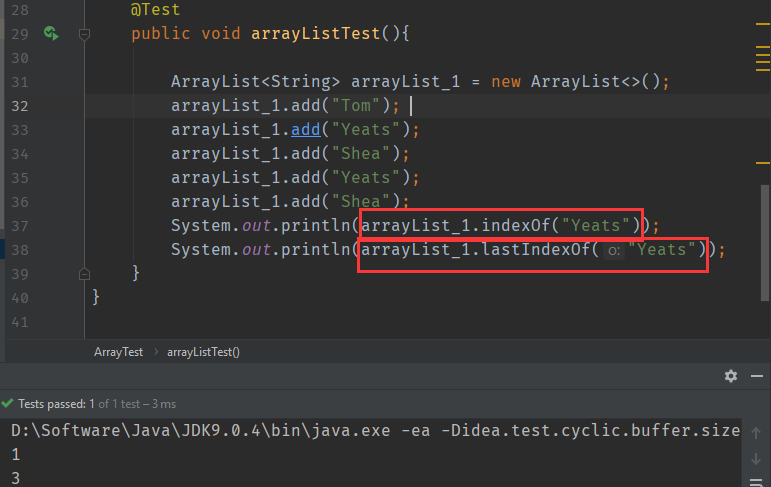Click the console output line showing 3
This screenshot has width=771, height=487.
pos(16,478)
